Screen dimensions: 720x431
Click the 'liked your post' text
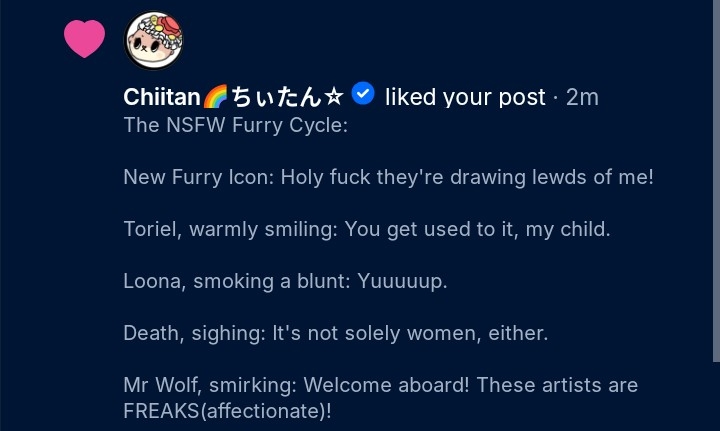(465, 97)
